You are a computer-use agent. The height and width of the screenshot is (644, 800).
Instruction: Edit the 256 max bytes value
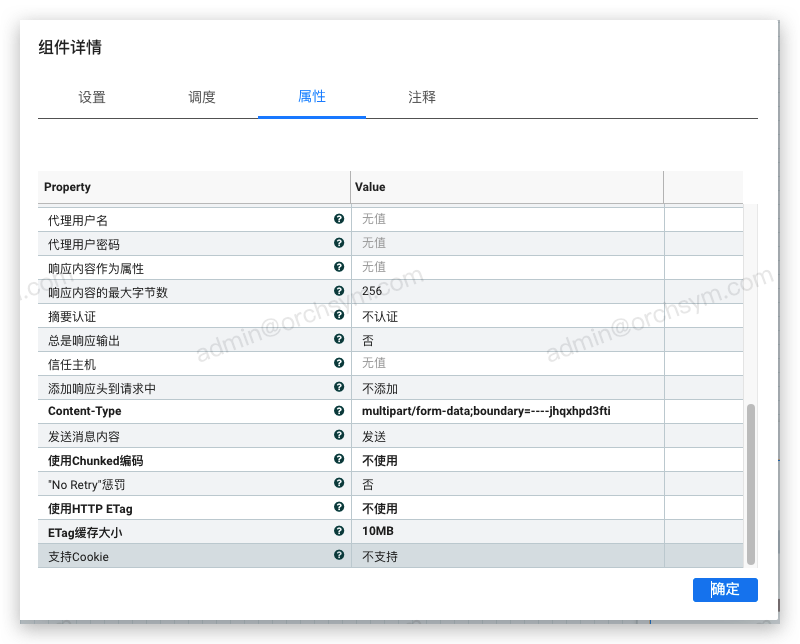pyautogui.click(x=372, y=292)
